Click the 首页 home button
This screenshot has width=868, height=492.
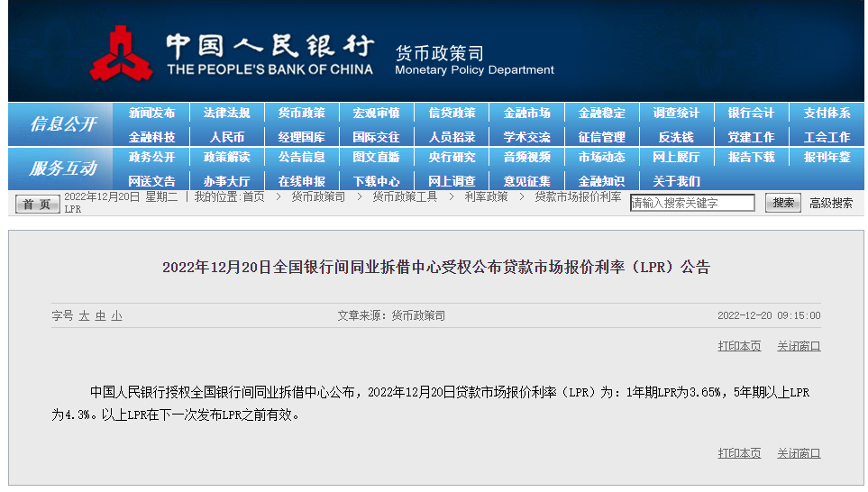tap(37, 205)
